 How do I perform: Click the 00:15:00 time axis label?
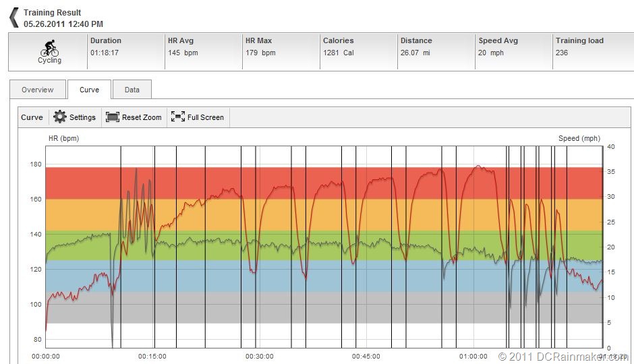click(x=152, y=357)
